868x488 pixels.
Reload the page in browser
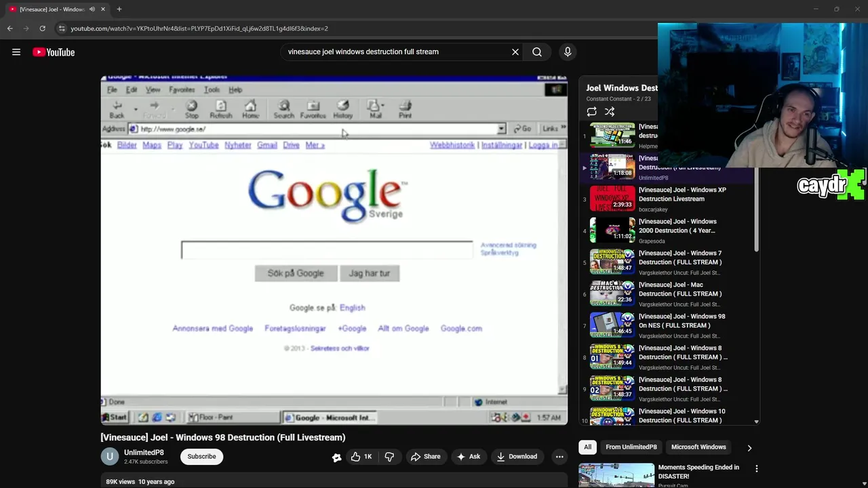[x=42, y=28]
